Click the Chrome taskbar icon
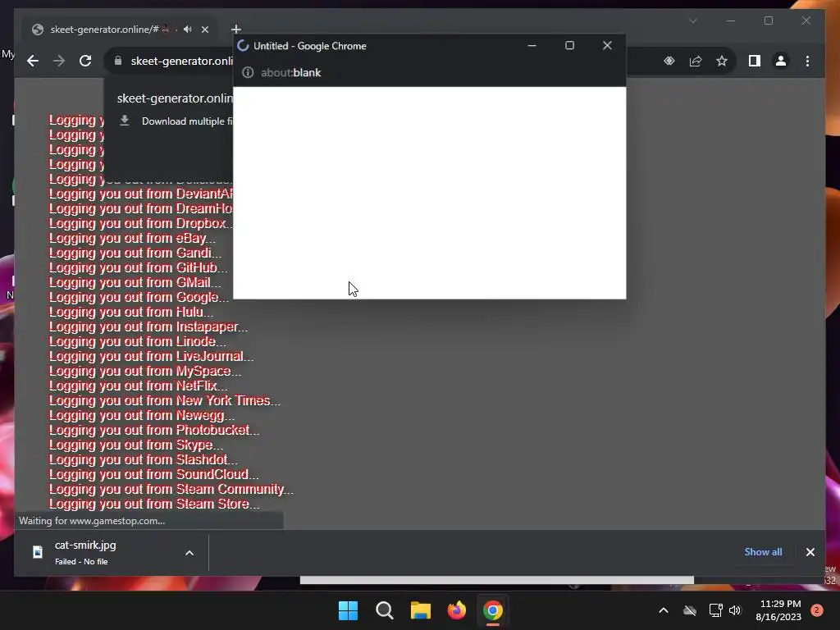The height and width of the screenshot is (630, 840). [x=493, y=610]
